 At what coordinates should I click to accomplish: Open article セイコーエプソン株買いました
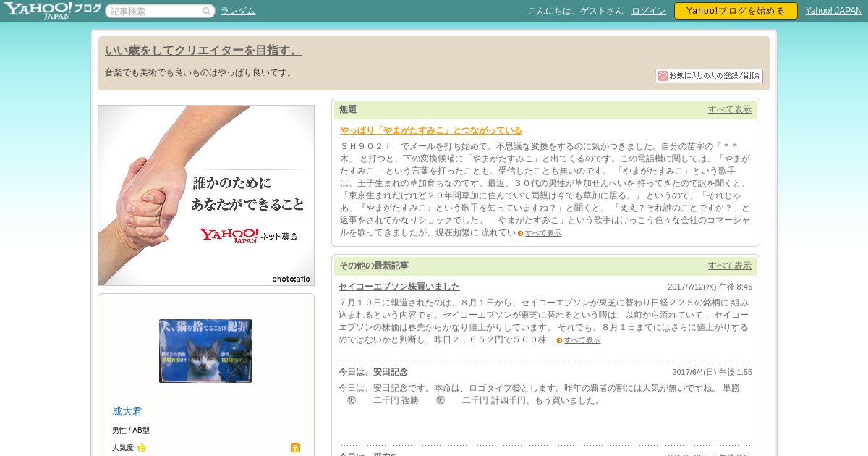(399, 287)
